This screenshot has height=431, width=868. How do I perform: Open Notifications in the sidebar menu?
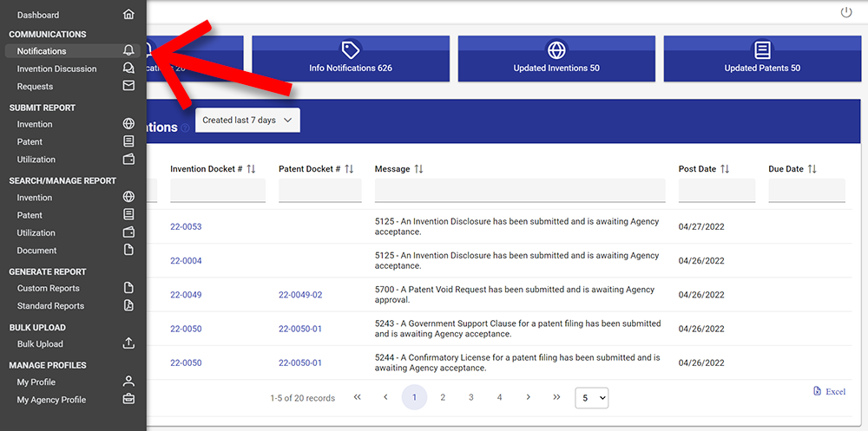pyautogui.click(x=42, y=51)
